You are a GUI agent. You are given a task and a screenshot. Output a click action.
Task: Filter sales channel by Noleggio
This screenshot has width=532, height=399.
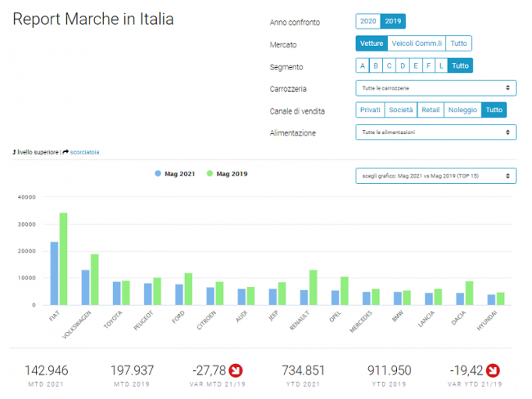(x=463, y=110)
